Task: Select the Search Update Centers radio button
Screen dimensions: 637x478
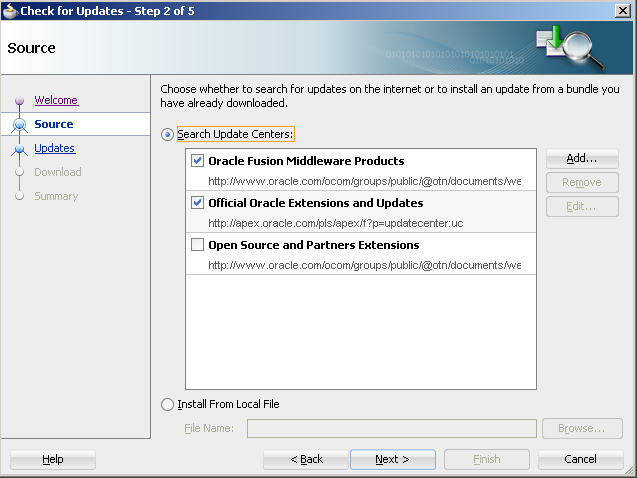Action: tap(167, 134)
